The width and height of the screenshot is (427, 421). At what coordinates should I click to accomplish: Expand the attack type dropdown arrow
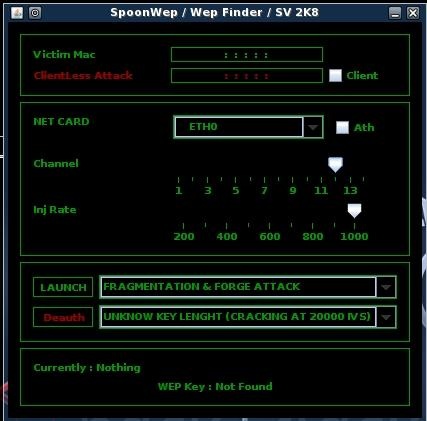(386, 287)
